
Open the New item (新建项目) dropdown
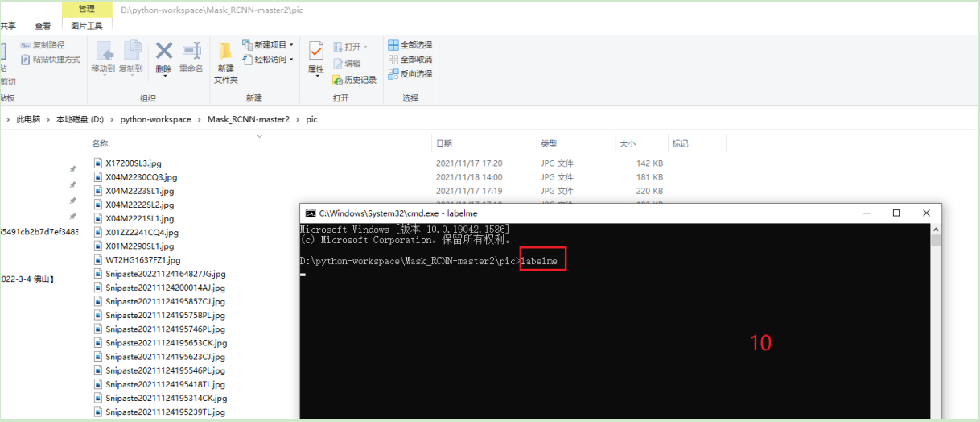coord(268,45)
